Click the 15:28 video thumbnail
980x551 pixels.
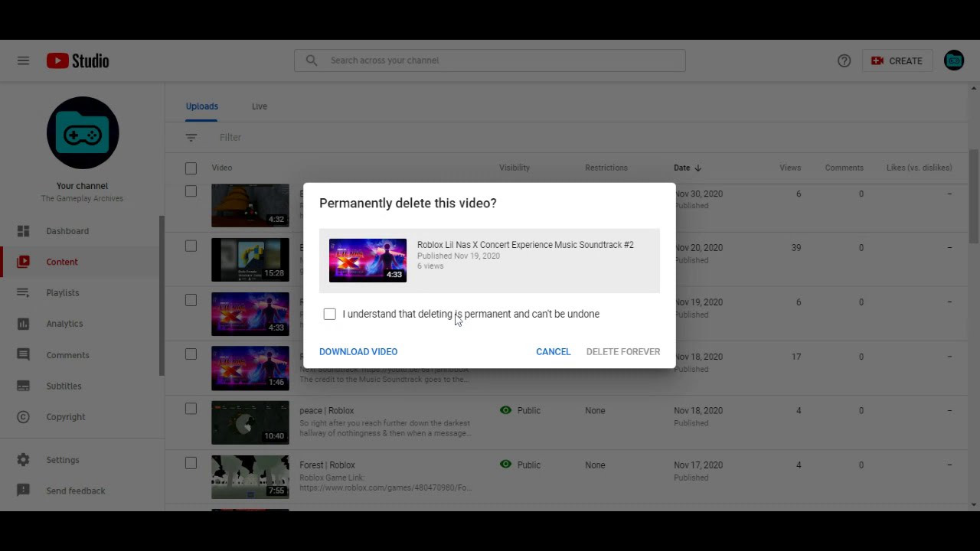[250, 259]
